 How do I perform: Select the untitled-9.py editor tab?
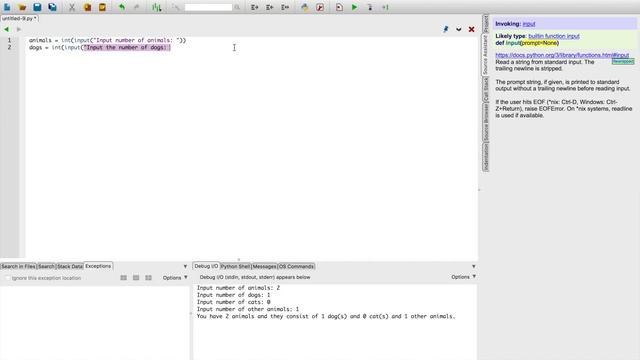pyautogui.click(x=19, y=18)
